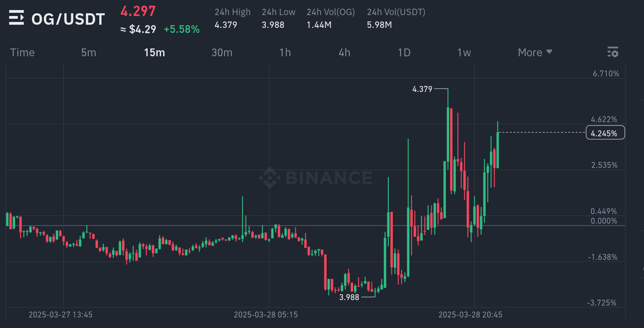This screenshot has width=644, height=328.
Task: Expand the More intervals dropdown
Action: pos(531,52)
